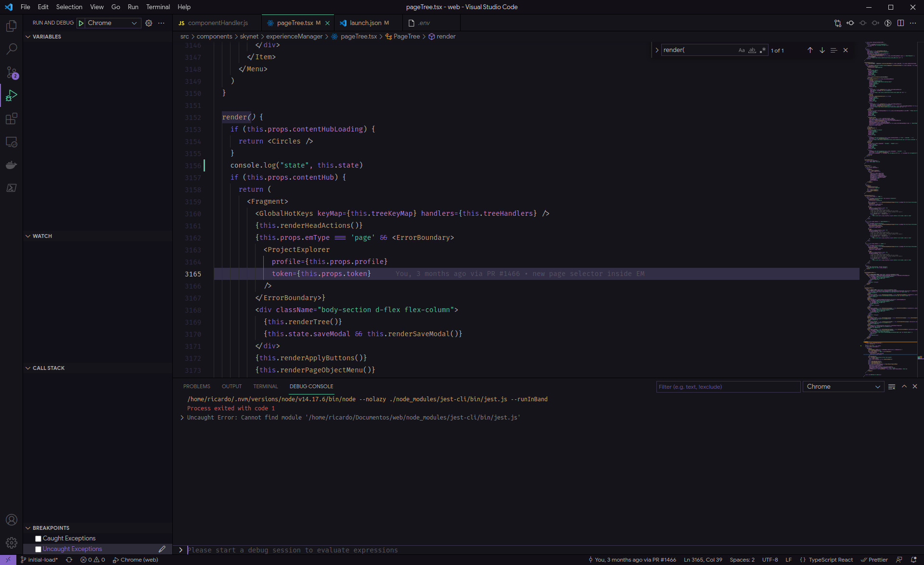The image size is (924, 565).
Task: Go to next find match
Action: coord(822,50)
